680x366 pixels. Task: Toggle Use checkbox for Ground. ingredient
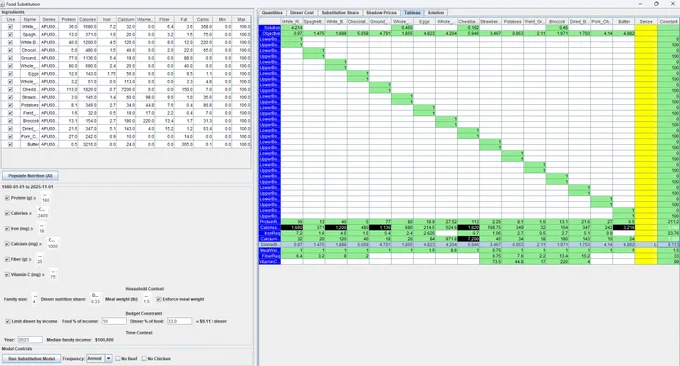tap(10, 58)
